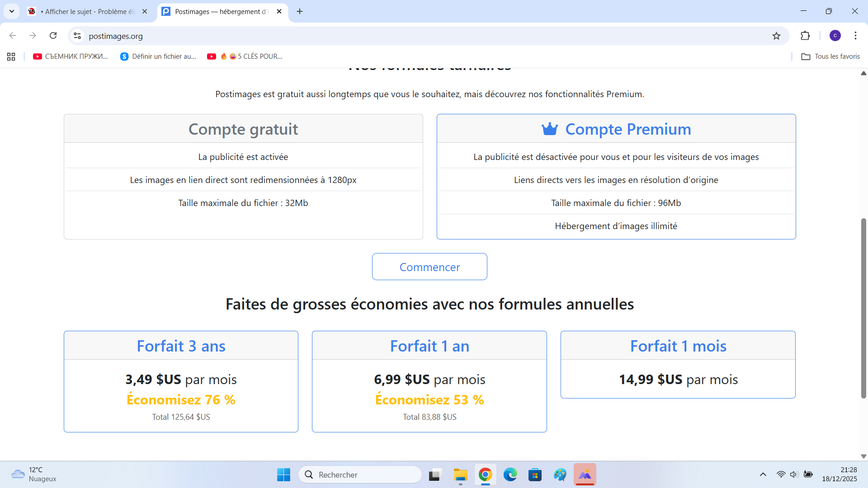Open Microsoft Edge from the taskbar
868x488 pixels.
[510, 474]
